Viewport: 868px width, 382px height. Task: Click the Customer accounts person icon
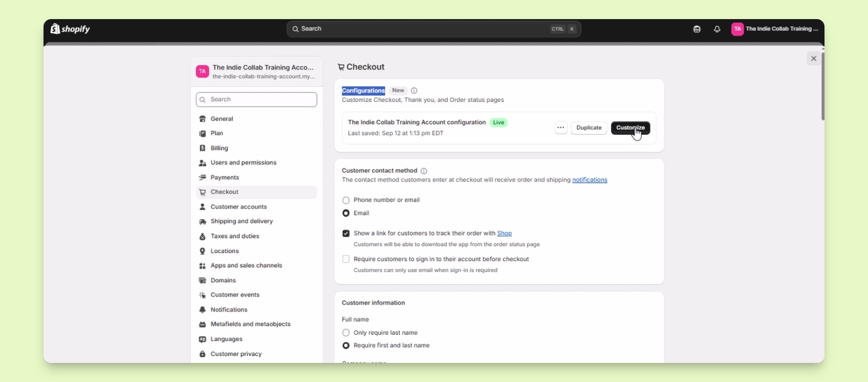202,207
